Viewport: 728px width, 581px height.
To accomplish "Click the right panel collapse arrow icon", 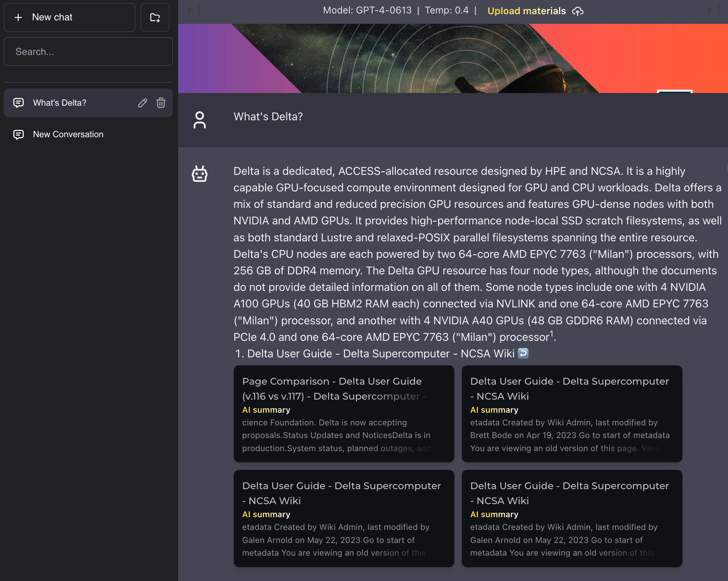I will click(x=713, y=10).
